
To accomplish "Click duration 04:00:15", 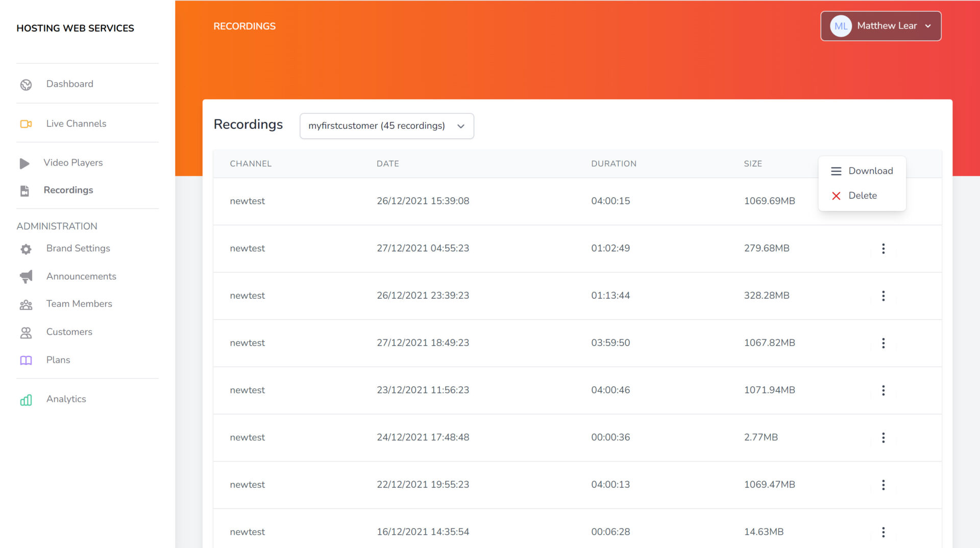I will click(610, 201).
